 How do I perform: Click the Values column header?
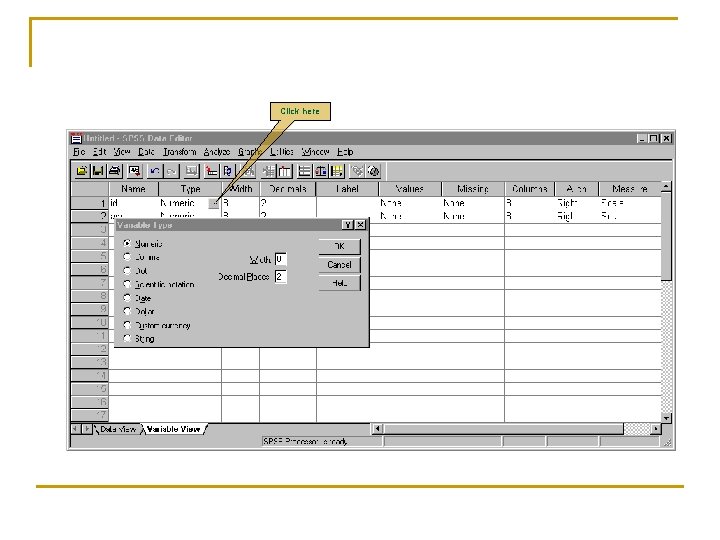pyautogui.click(x=410, y=189)
